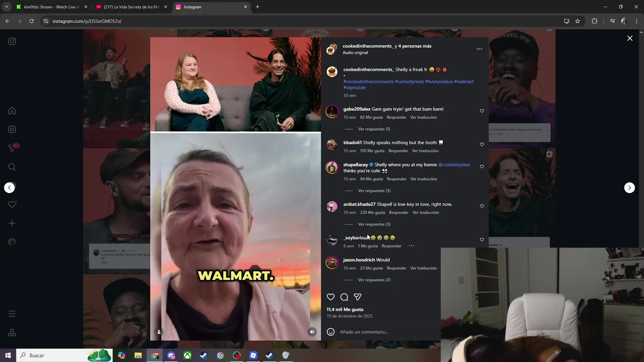Like the post with heart button
The image size is (644, 362).
pyautogui.click(x=331, y=297)
